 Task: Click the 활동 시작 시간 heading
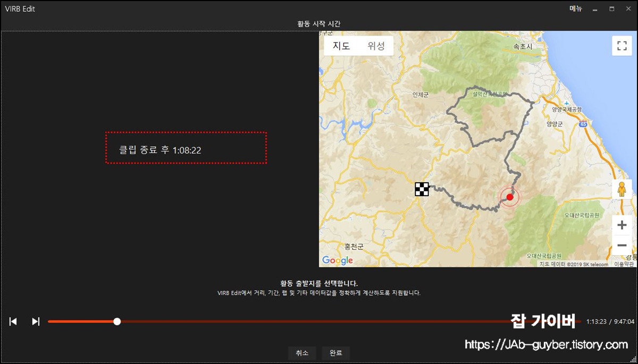319,24
